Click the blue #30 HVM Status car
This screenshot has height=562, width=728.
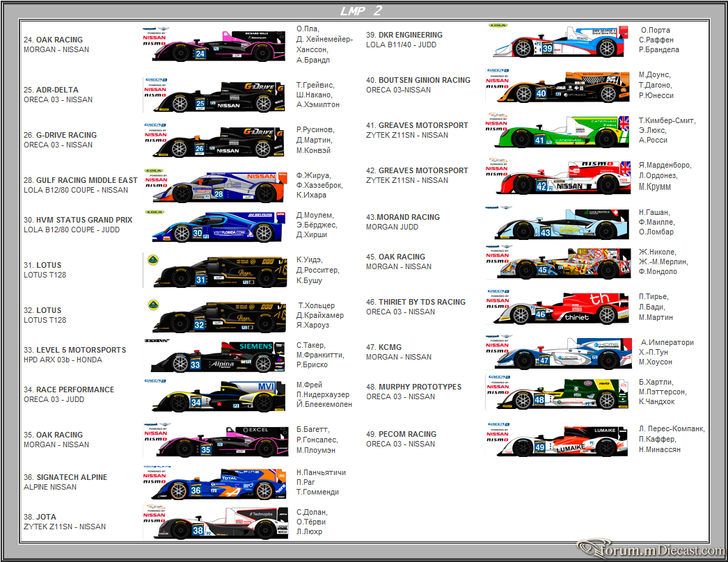tap(218, 227)
